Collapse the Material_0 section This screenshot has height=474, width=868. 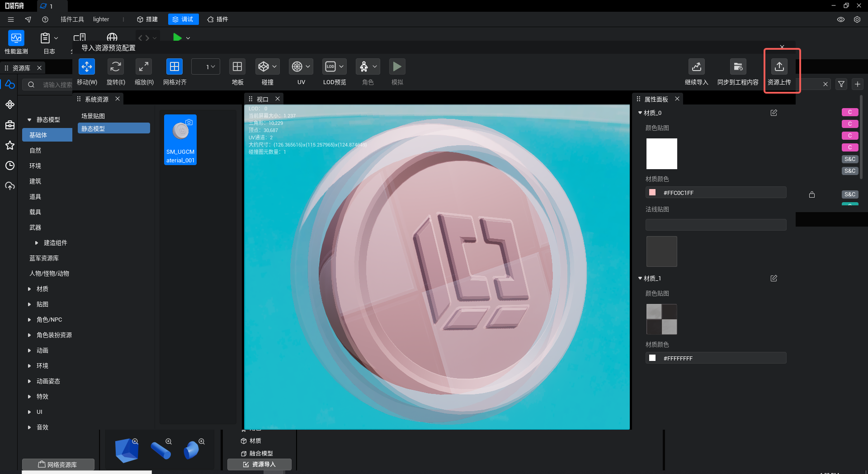(640, 113)
